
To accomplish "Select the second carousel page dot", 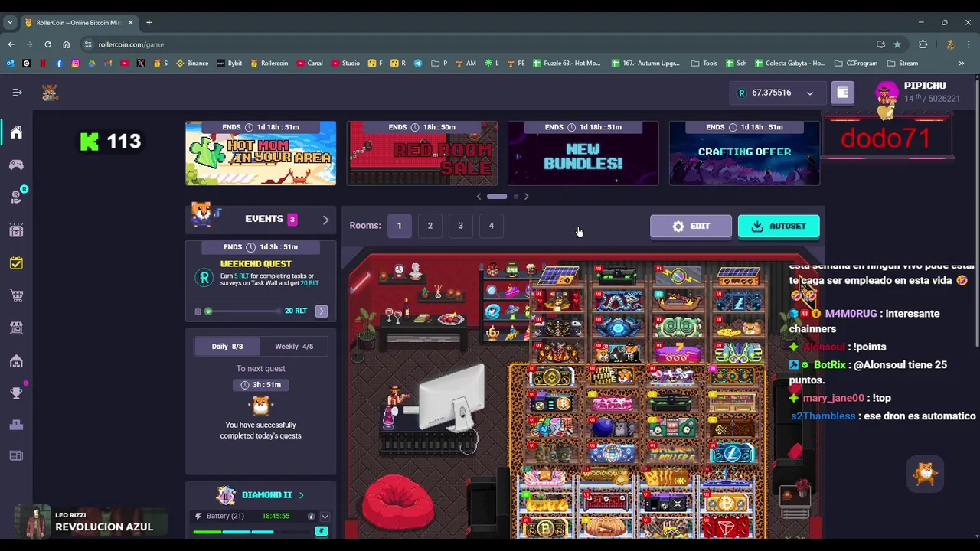I will [516, 197].
